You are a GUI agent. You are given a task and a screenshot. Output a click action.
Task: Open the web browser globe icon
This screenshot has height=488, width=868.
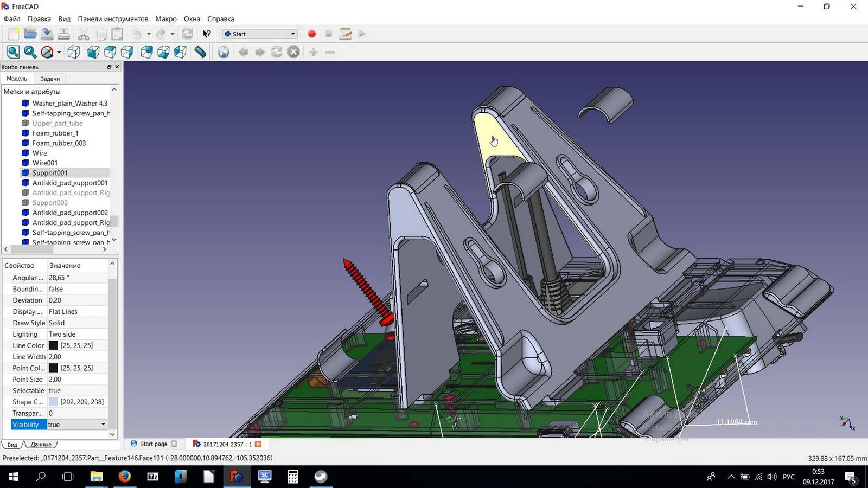224,52
